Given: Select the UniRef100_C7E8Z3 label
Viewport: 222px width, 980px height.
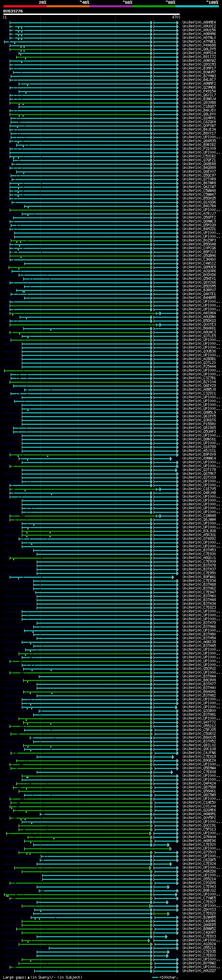Looking at the screenshot, I should [199, 607].
